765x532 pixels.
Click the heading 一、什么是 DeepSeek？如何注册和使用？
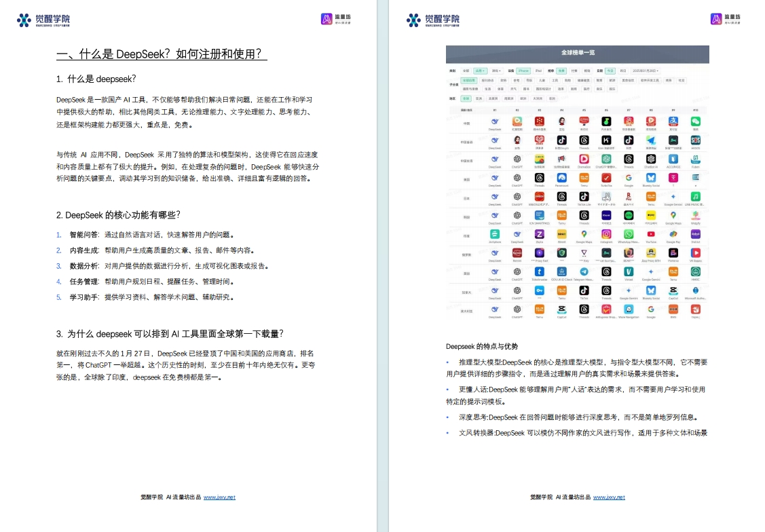pyautogui.click(x=162, y=54)
